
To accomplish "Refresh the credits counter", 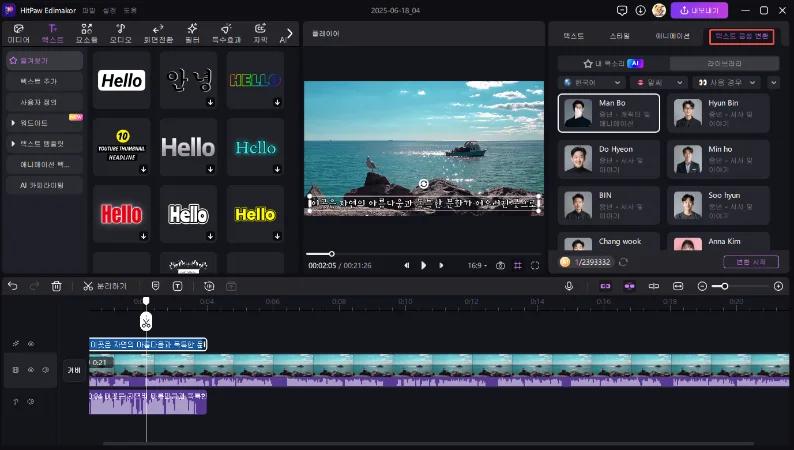I will 623,262.
